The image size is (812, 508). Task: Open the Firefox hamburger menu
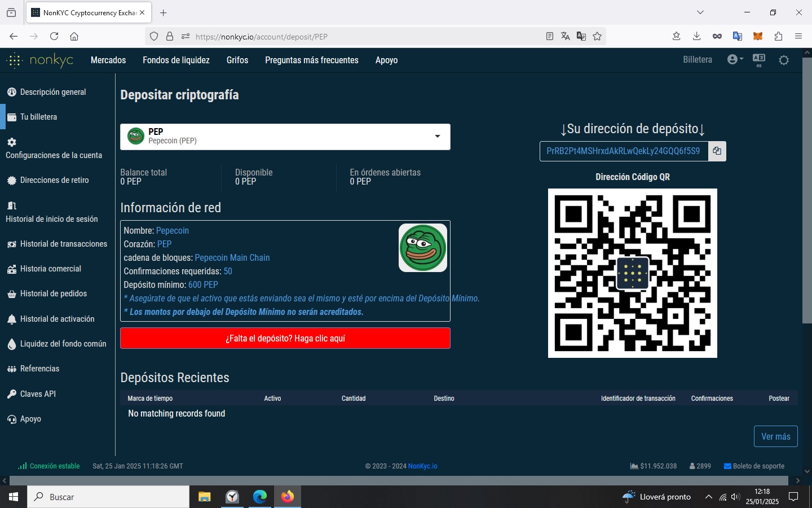[798, 36]
